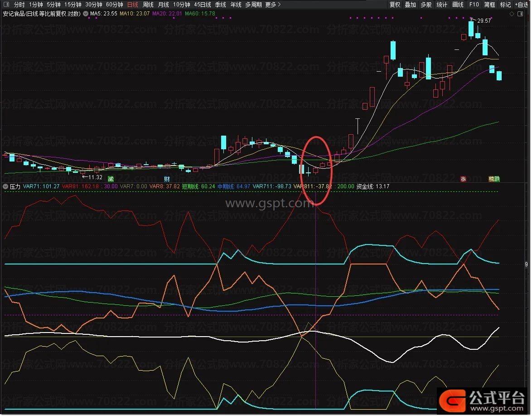Image resolution: width=532 pixels, height=416 pixels.
Task: Toggle 叠加 overlay mode
Action: [410, 5]
